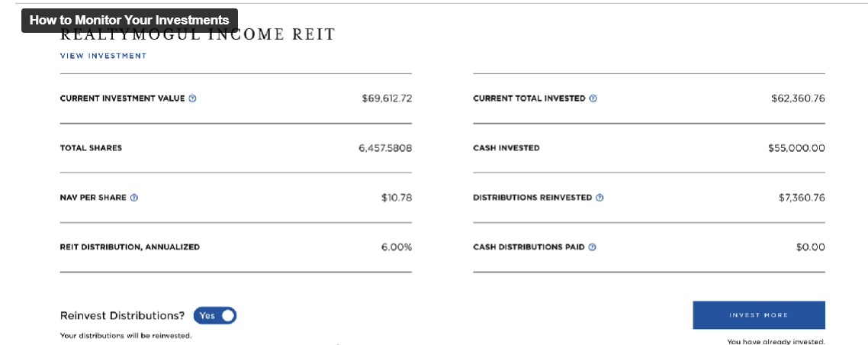Click question icon beside Cash Distributions Paid
This screenshot has height=345, width=868.
click(593, 247)
